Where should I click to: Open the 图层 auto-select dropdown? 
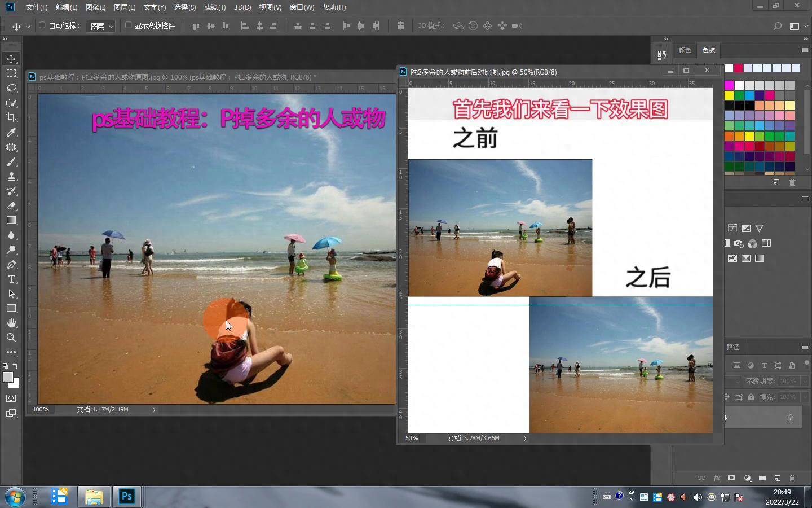pyautogui.click(x=101, y=26)
